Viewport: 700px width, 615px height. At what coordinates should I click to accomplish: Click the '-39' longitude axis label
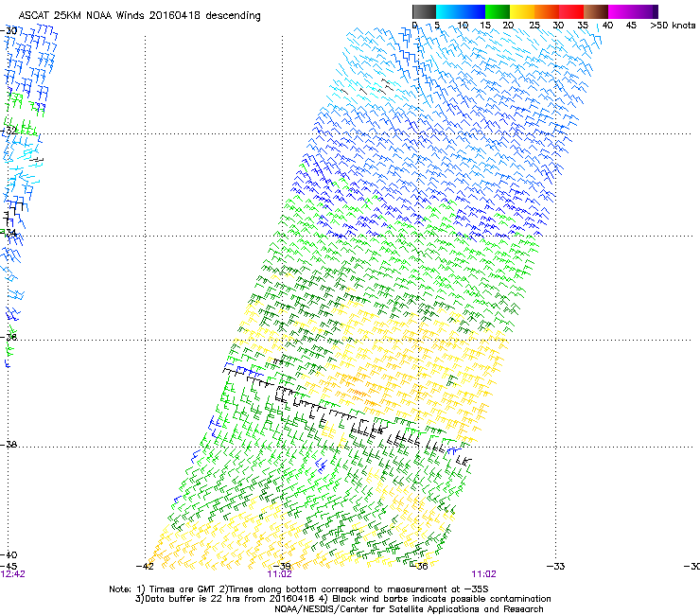point(282,567)
